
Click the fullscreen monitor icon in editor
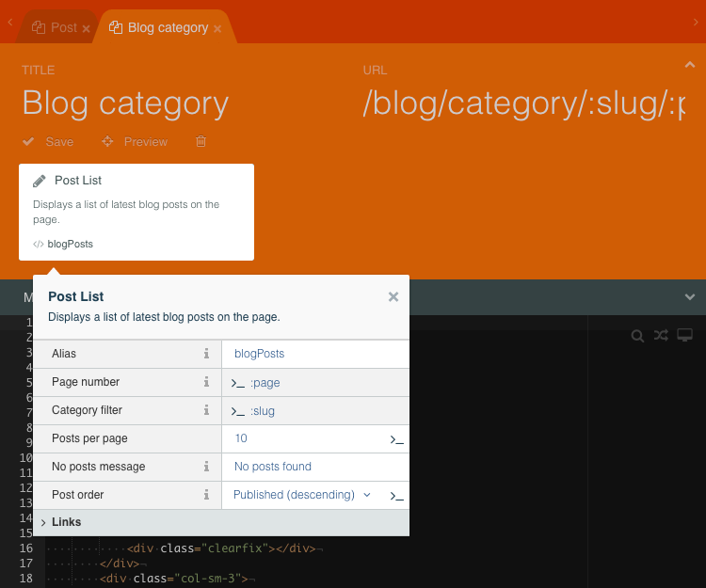tap(685, 336)
